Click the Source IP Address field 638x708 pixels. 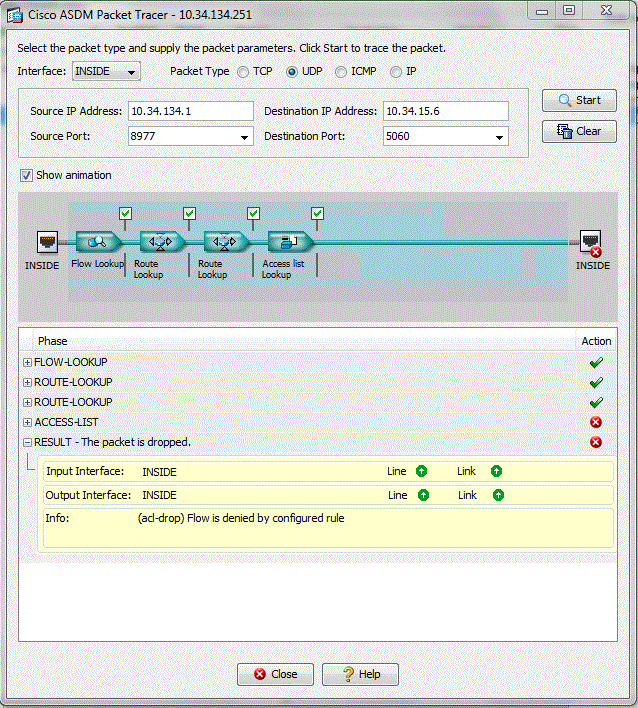pos(191,111)
